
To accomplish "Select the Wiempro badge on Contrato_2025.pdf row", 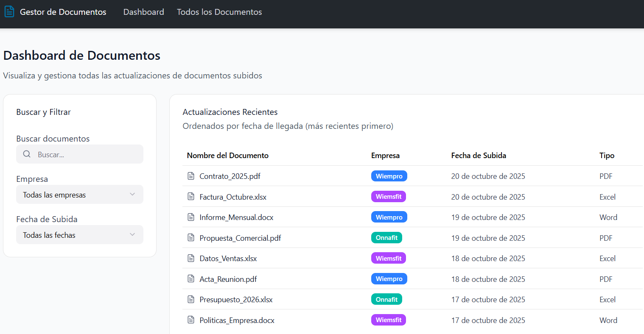I will pyautogui.click(x=389, y=176).
